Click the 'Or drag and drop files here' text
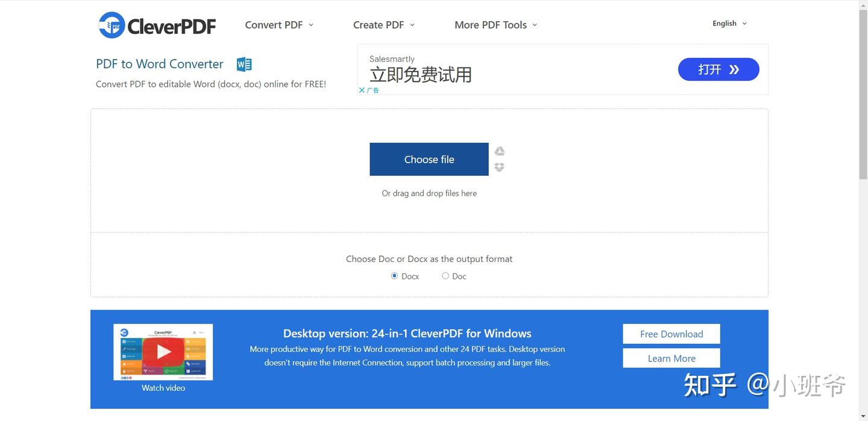 pos(429,193)
